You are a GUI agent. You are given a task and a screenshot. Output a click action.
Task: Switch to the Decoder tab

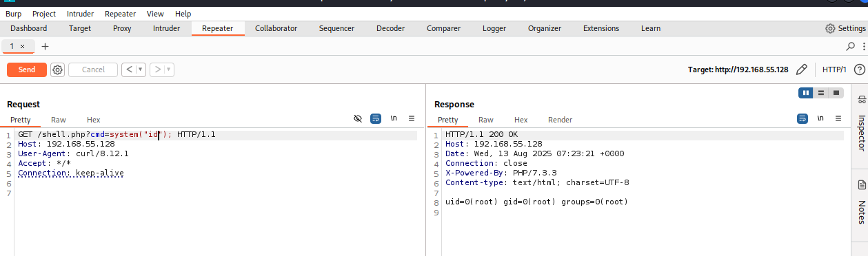[x=391, y=28]
